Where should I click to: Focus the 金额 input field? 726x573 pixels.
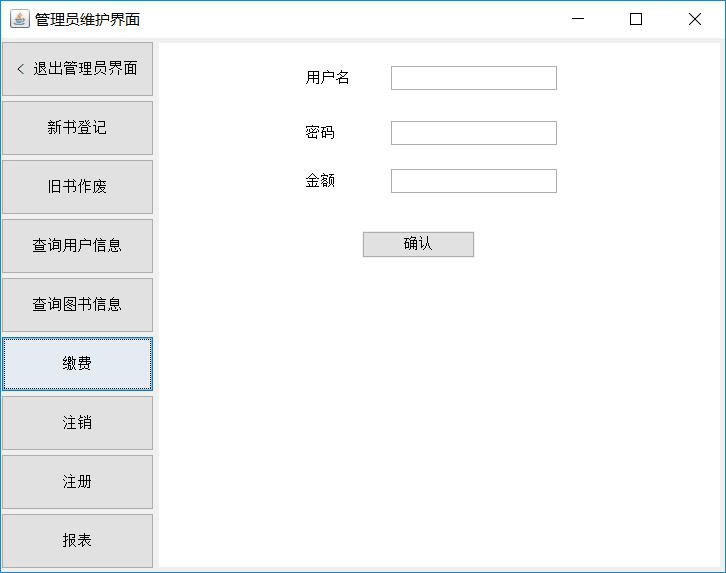(x=474, y=181)
